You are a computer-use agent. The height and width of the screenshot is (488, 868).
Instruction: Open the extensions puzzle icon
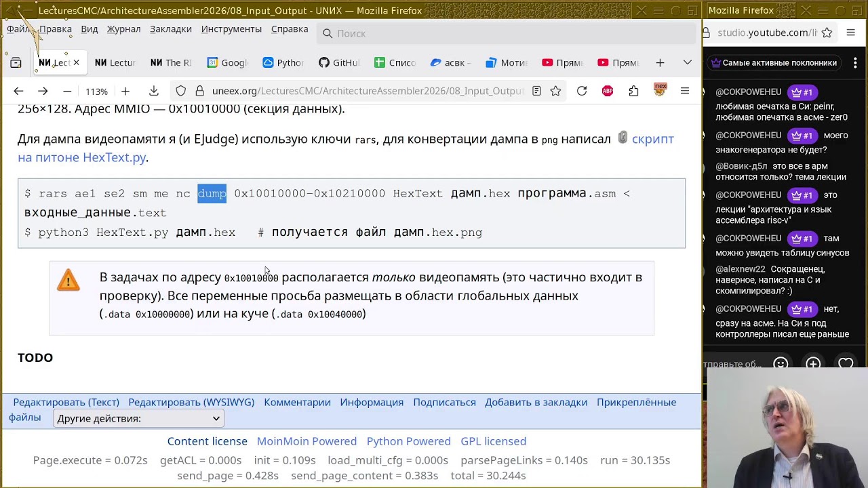[x=633, y=91]
